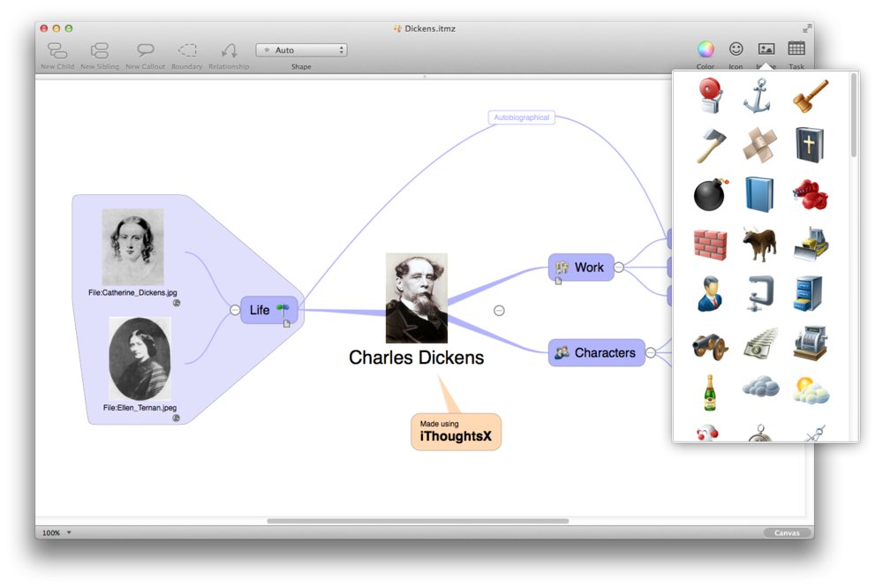Select the wooden gavel image
Screen dimensions: 883x588
(811, 95)
